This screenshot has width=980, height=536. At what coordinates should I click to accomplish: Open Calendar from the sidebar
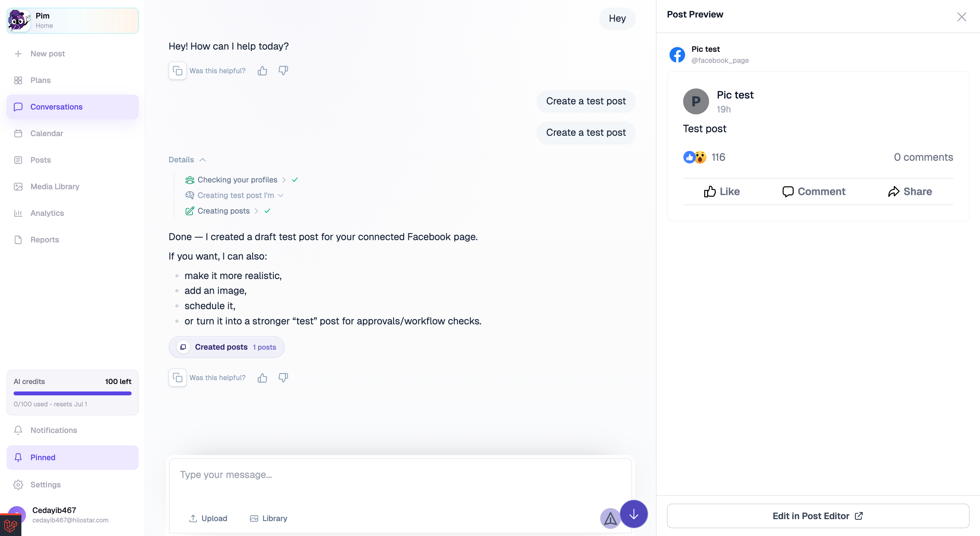pyautogui.click(x=72, y=134)
